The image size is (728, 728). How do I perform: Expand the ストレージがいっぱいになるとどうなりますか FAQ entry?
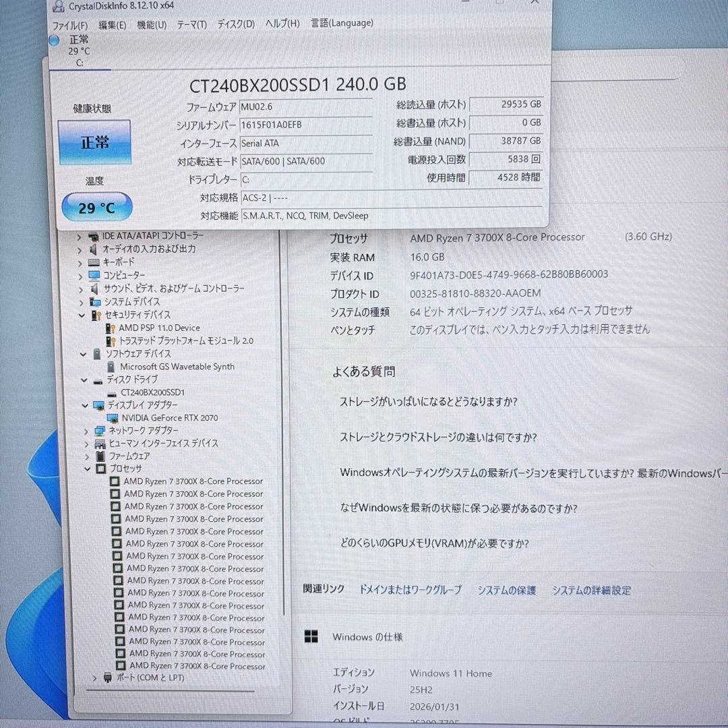click(429, 402)
